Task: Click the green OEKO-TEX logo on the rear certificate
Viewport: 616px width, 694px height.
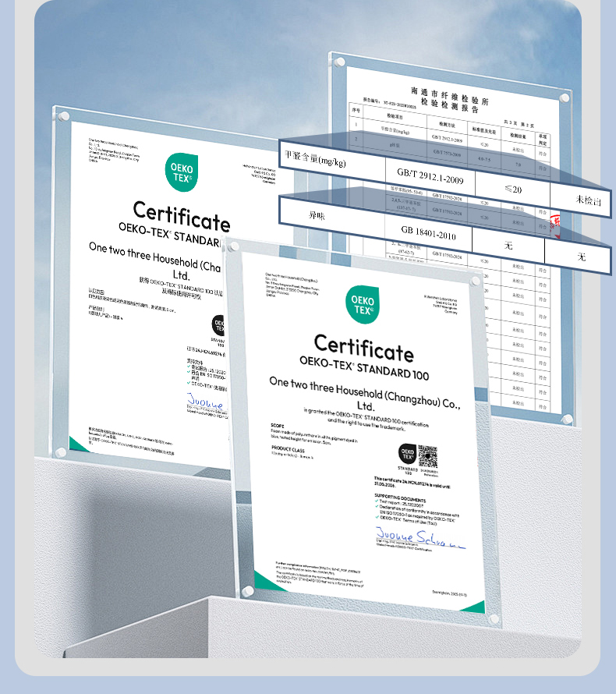Action: [x=182, y=172]
